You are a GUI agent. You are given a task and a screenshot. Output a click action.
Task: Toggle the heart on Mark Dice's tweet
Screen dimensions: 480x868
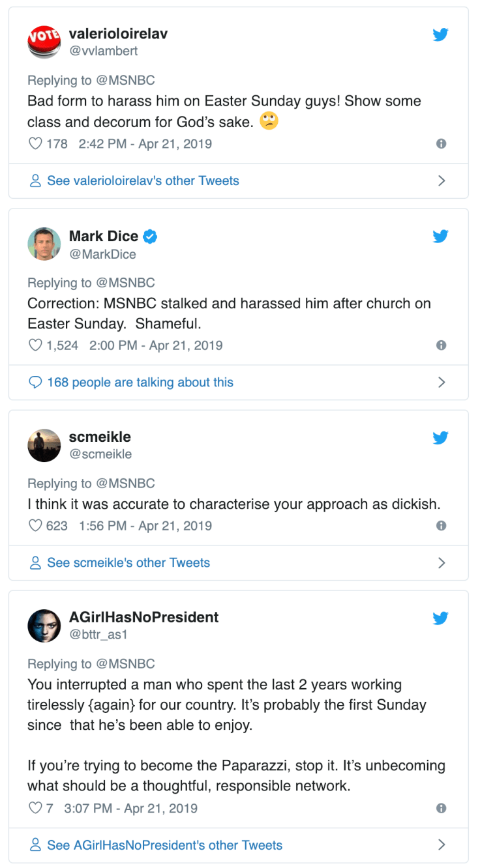(35, 345)
